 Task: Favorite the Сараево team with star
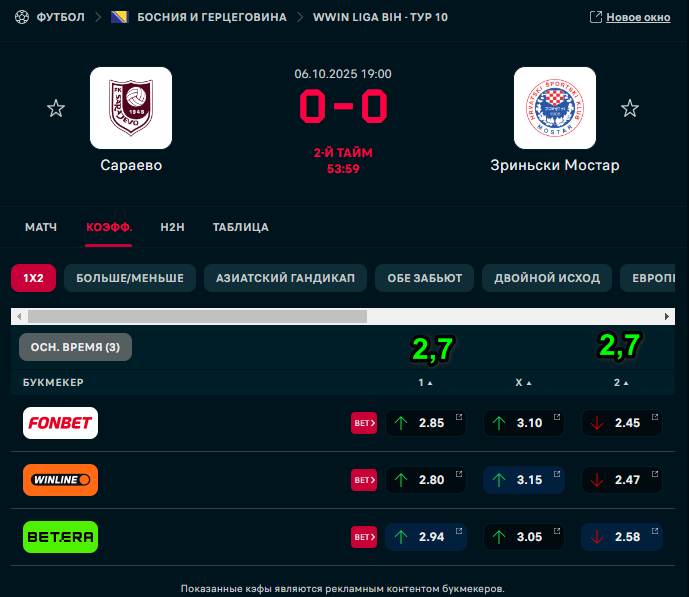[56, 108]
